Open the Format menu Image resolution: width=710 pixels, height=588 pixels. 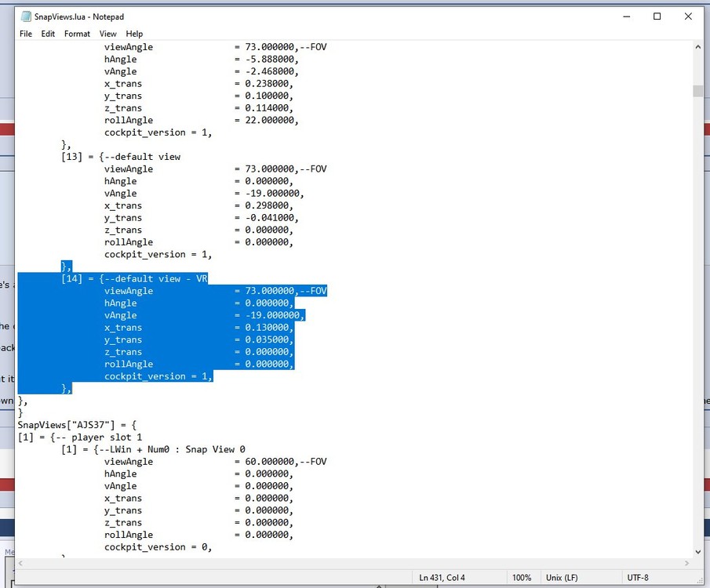(x=77, y=34)
